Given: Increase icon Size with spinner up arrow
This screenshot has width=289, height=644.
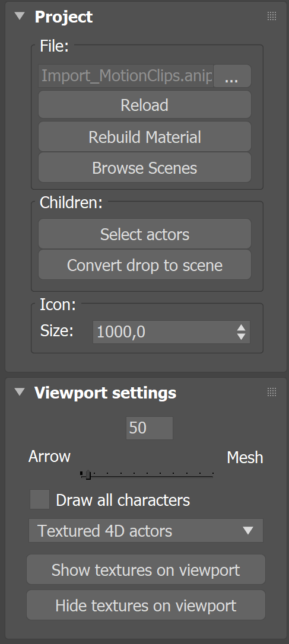Looking at the screenshot, I should tap(242, 327).
